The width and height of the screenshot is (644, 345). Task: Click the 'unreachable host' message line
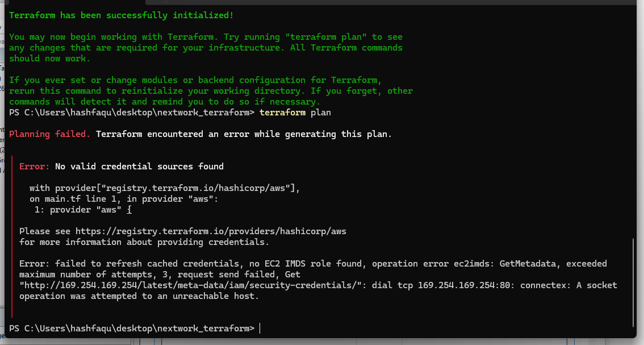[x=139, y=296]
